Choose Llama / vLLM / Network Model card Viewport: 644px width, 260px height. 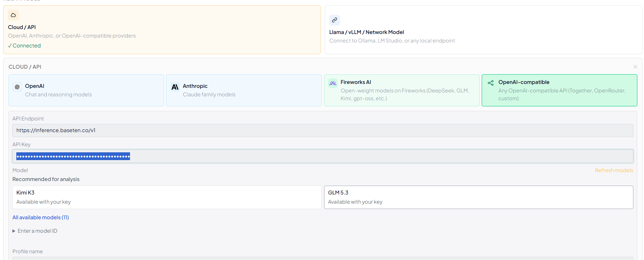pyautogui.click(x=484, y=30)
